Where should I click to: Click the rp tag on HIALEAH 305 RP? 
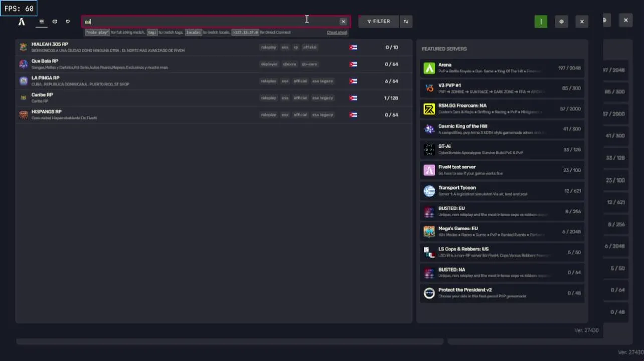click(296, 47)
